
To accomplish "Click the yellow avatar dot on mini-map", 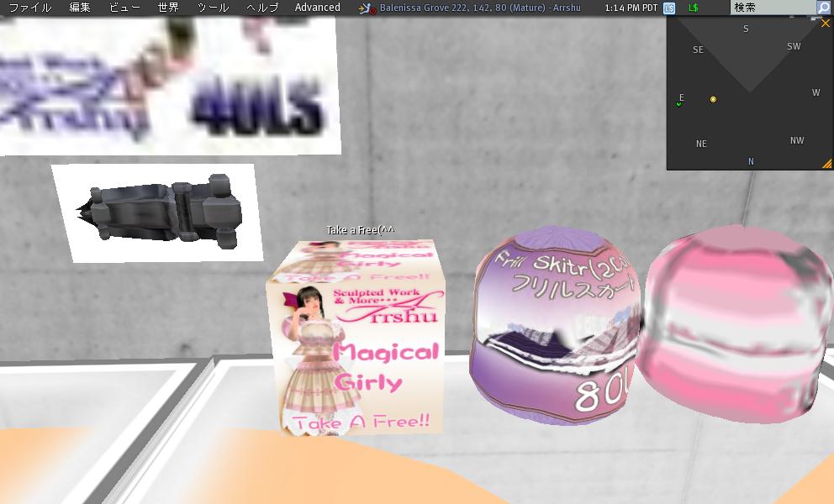I will 713,99.
